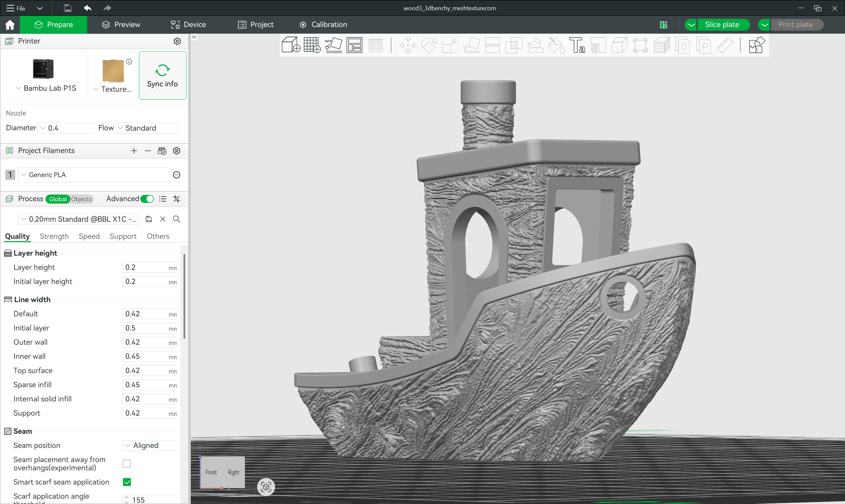Open the File menu
The image size is (845, 504).
click(16, 8)
